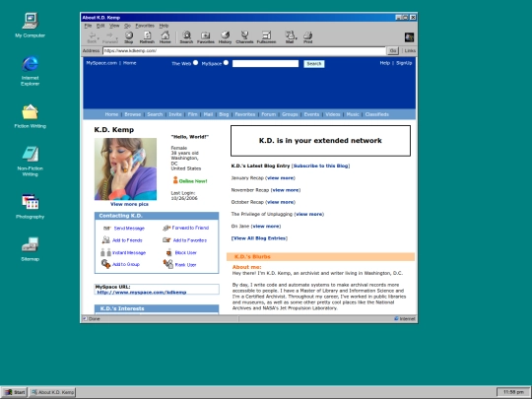Open the Edit menu
Image resolution: width=532 pixels, height=399 pixels.
(100, 26)
